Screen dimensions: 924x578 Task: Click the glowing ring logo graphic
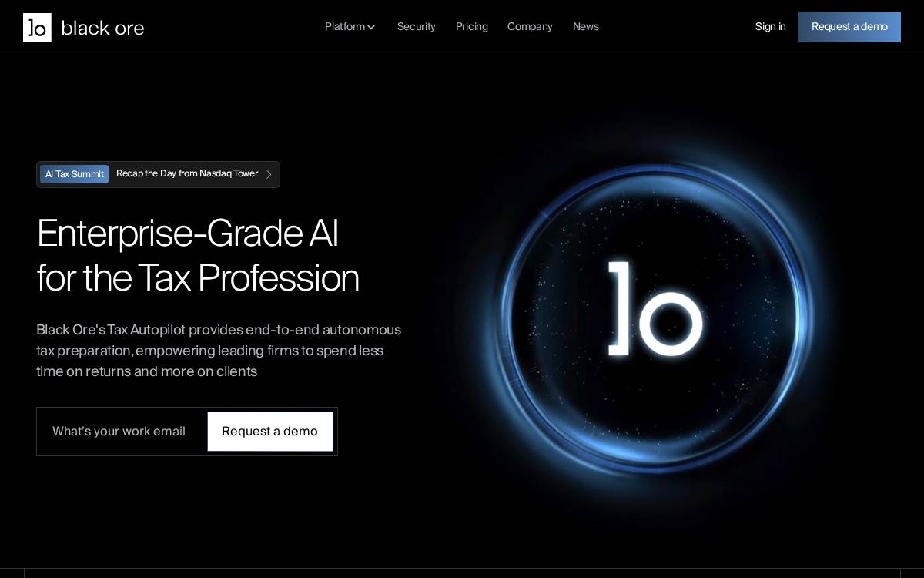click(x=655, y=317)
